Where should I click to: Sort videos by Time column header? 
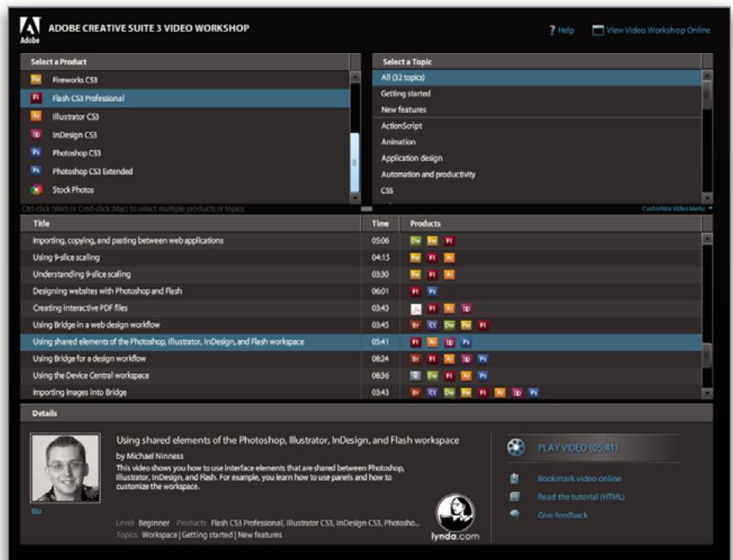(x=380, y=224)
